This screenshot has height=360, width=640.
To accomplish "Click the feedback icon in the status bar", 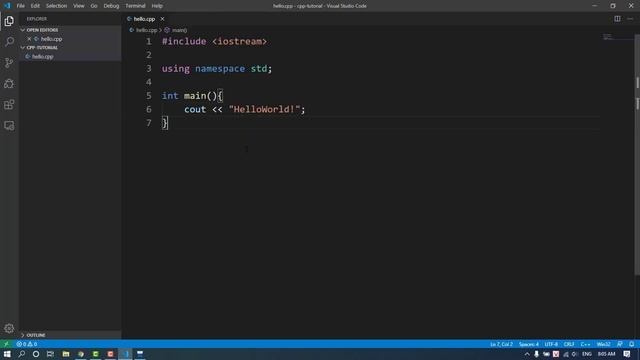I will (x=620, y=344).
